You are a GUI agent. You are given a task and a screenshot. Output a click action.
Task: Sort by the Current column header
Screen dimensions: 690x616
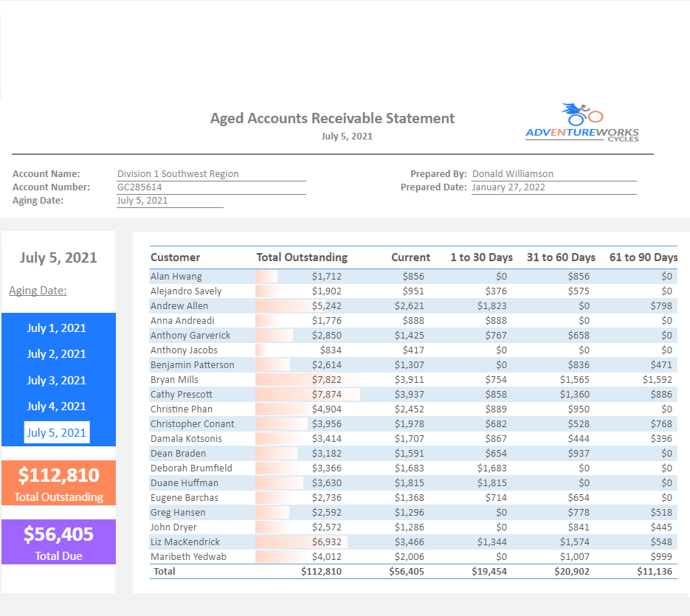pos(410,257)
